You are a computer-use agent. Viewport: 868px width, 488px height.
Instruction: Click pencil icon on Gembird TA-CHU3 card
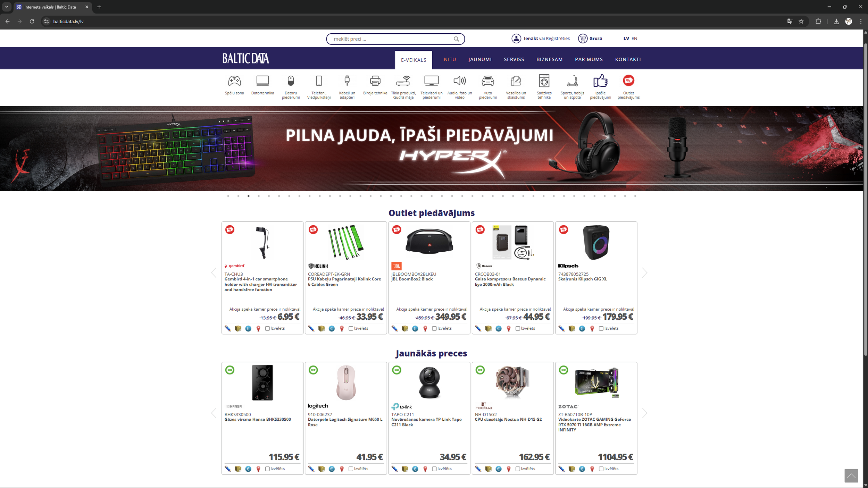[x=228, y=328]
